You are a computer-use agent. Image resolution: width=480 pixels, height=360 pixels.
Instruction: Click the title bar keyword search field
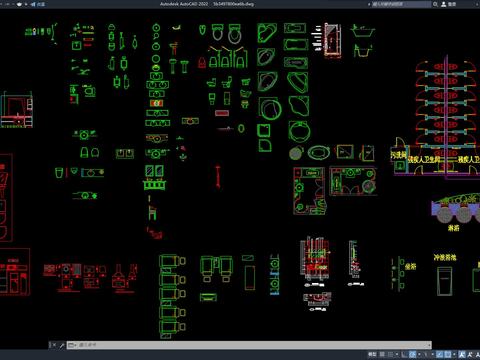(401, 4)
